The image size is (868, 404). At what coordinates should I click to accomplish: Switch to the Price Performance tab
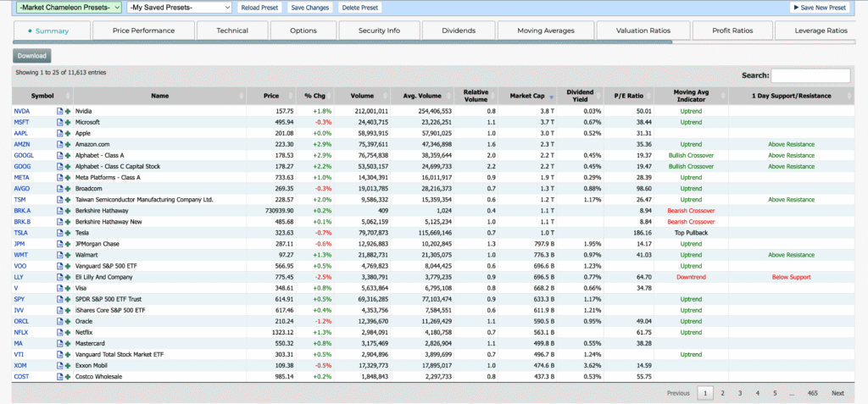143,30
